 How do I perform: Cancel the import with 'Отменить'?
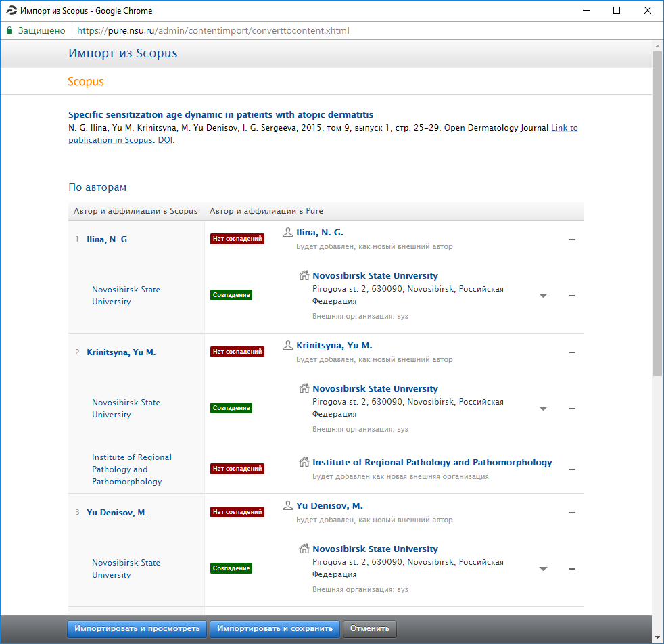pos(370,628)
